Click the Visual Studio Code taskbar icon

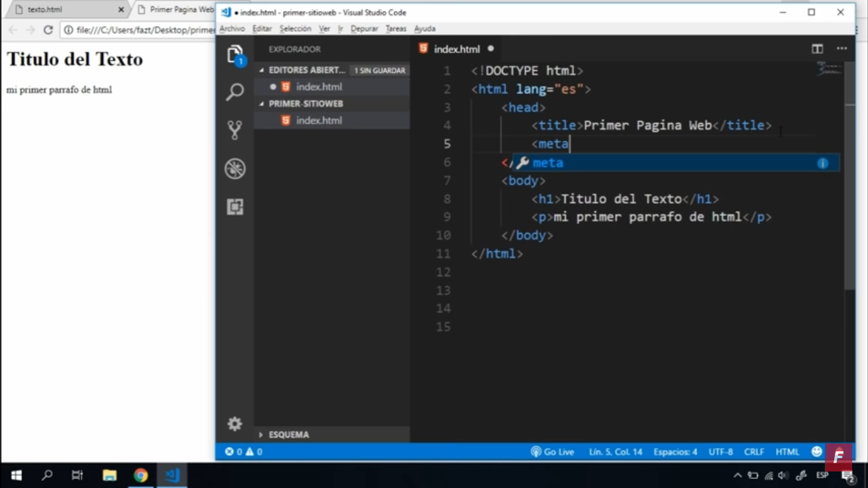[172, 475]
